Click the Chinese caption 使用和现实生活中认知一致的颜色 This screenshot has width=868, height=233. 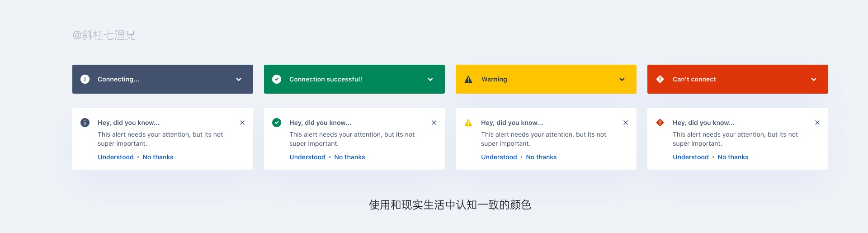coord(450,205)
